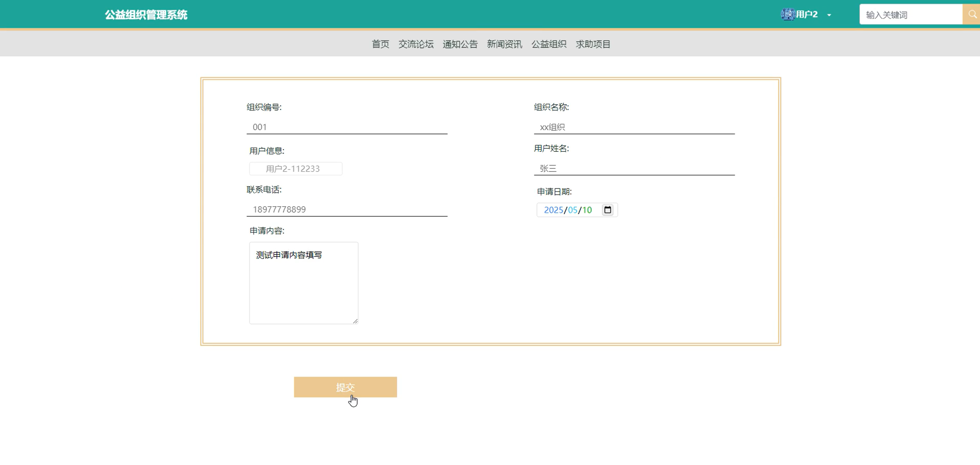Go to 交流论坛 page
The width and height of the screenshot is (980, 465).
pos(416,44)
